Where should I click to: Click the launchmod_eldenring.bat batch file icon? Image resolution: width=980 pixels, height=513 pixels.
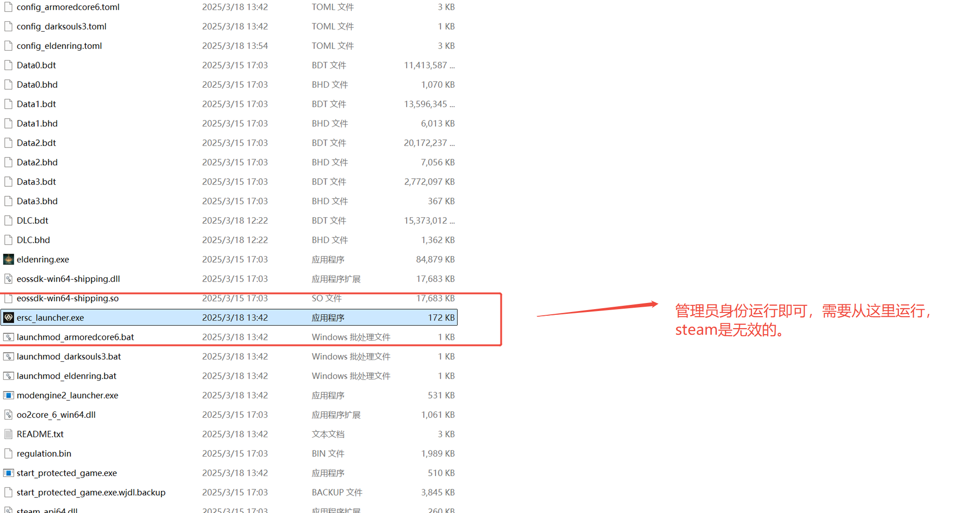point(9,376)
